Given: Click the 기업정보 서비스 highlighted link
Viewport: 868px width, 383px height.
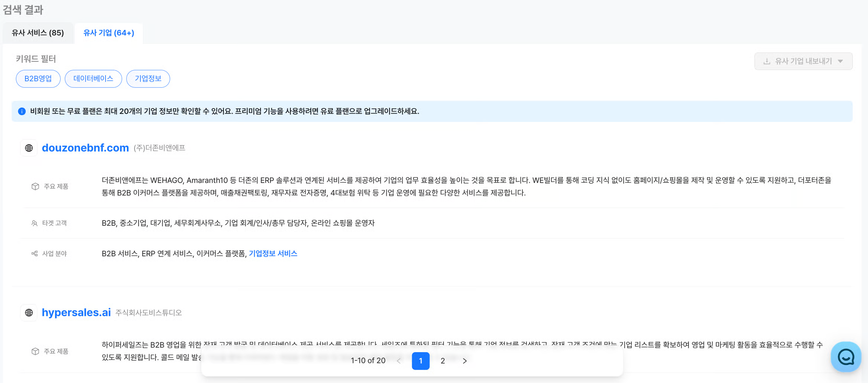Looking at the screenshot, I should click(x=273, y=253).
